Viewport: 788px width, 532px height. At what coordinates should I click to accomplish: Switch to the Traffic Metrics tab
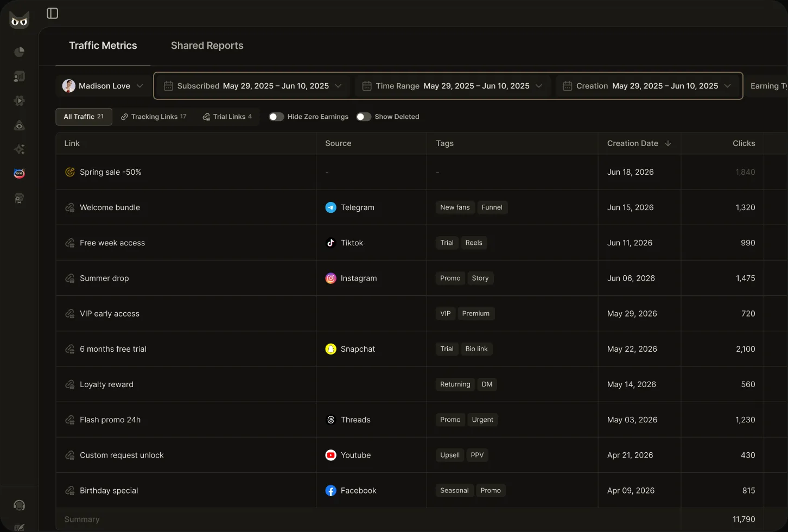point(103,46)
